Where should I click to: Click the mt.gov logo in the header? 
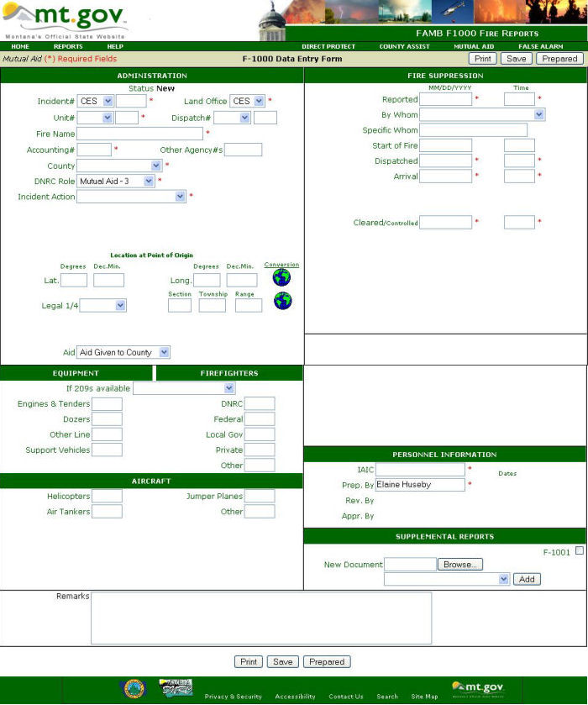66,20
